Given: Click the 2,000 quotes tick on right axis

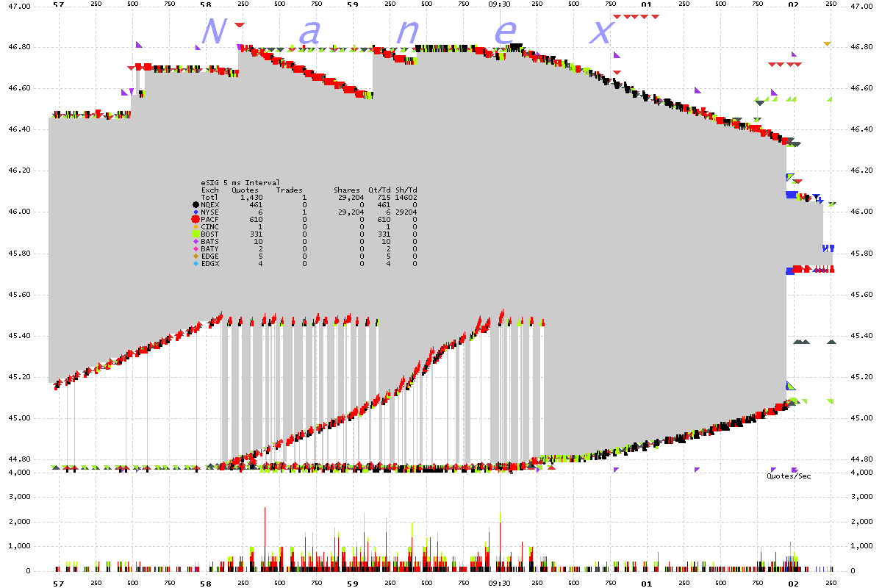Looking at the screenshot, I should click(861, 522).
